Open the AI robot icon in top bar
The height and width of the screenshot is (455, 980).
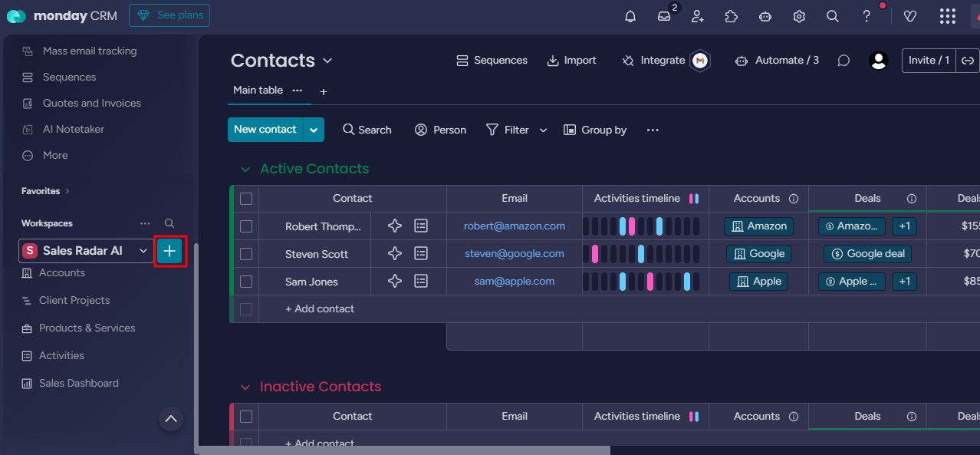(x=765, y=16)
